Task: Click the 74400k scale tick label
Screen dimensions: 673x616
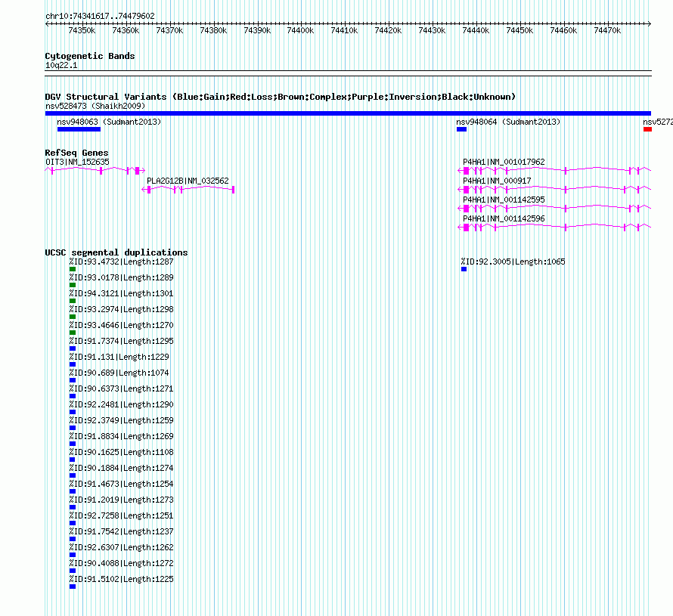Action: pyautogui.click(x=300, y=30)
